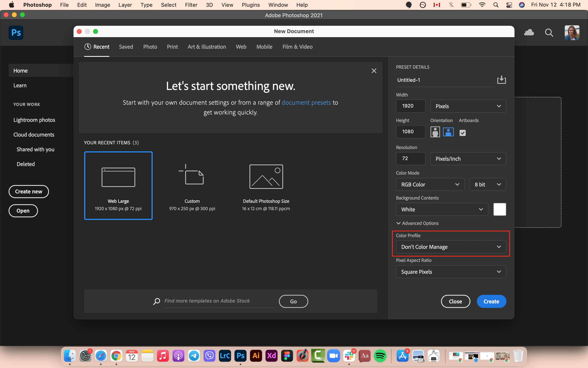Select landscape orientation
The width and height of the screenshot is (588, 368).
coord(448,132)
